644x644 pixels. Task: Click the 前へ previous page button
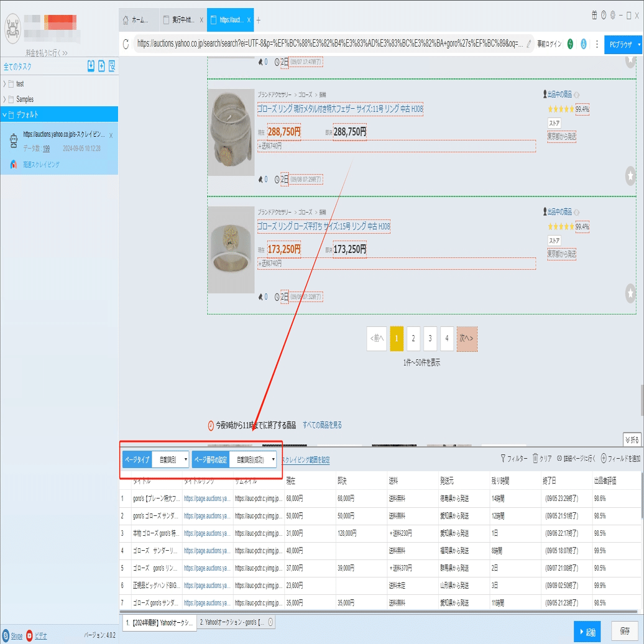tap(377, 338)
